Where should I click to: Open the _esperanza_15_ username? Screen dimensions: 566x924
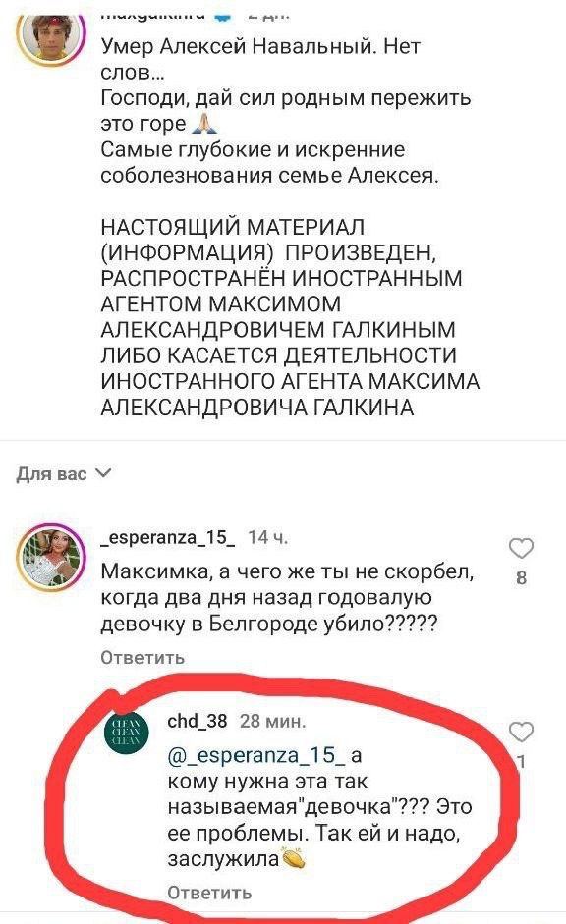click(169, 537)
